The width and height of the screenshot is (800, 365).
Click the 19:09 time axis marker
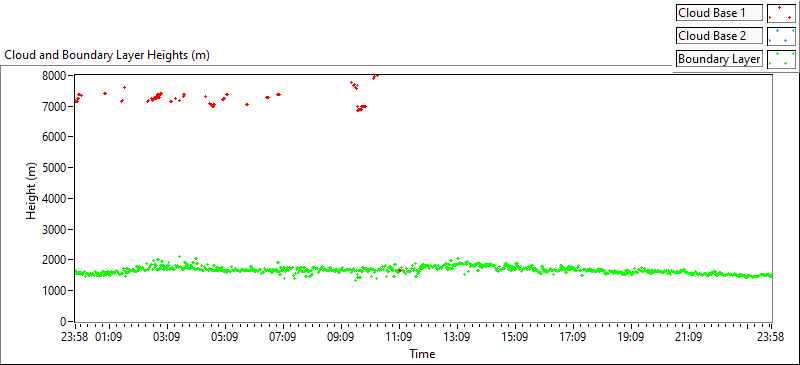(x=631, y=337)
